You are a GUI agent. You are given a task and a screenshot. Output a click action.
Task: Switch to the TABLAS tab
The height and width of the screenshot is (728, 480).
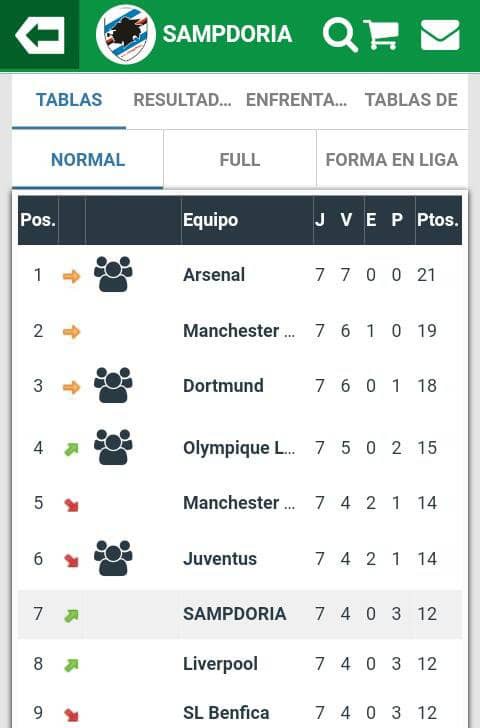click(69, 100)
